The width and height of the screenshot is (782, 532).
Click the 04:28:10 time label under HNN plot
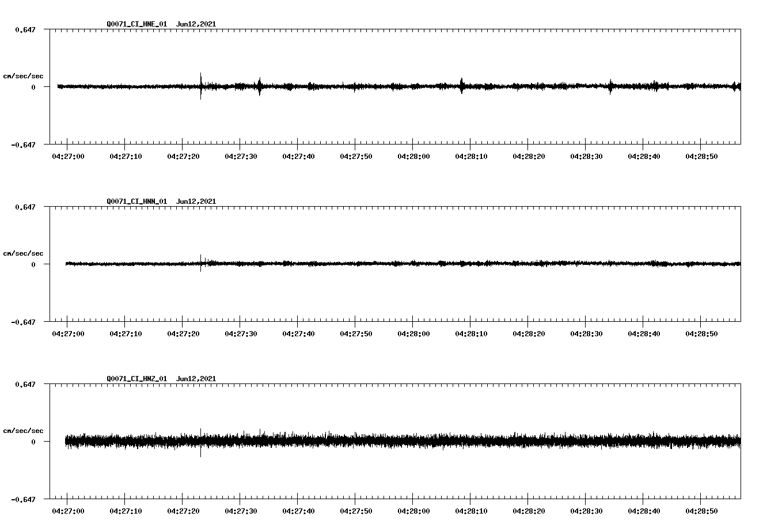pos(471,334)
